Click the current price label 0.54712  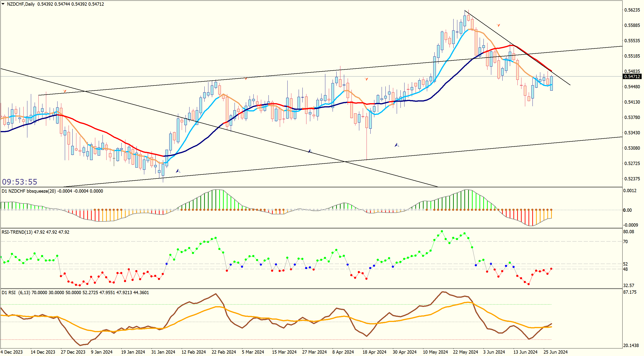(632, 77)
